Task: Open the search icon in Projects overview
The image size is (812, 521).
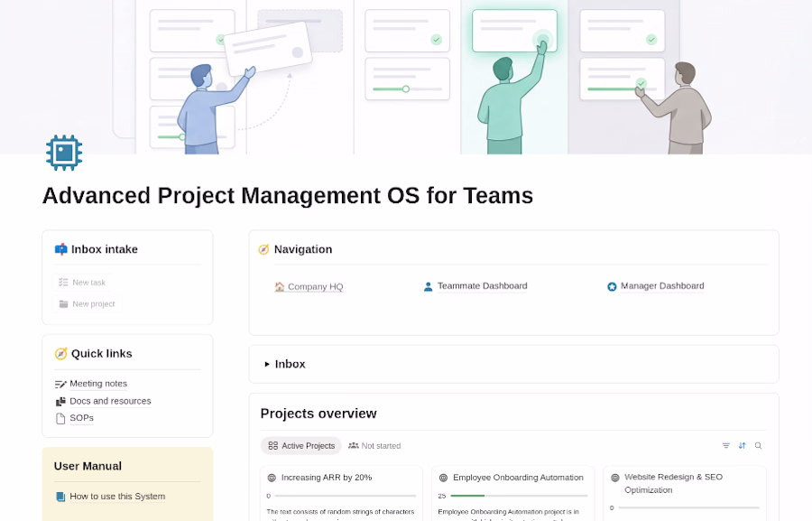Action: click(x=758, y=446)
